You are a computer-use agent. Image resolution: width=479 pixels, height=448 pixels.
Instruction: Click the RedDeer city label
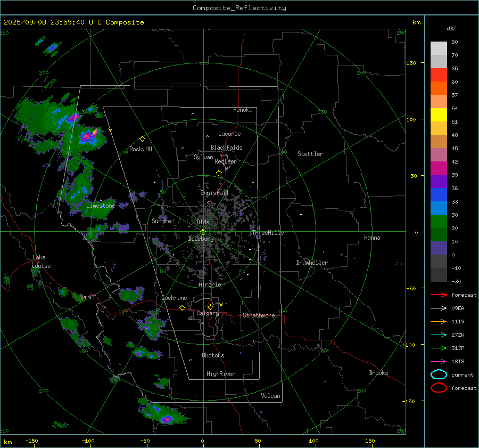point(226,161)
